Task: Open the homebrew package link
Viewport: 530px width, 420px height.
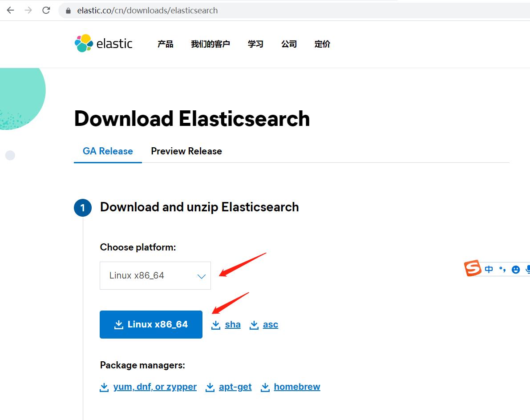Action: tap(297, 387)
